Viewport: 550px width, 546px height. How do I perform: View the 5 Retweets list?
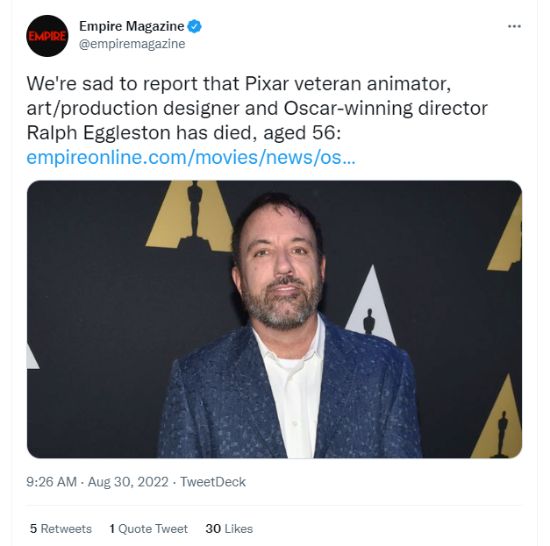61,528
